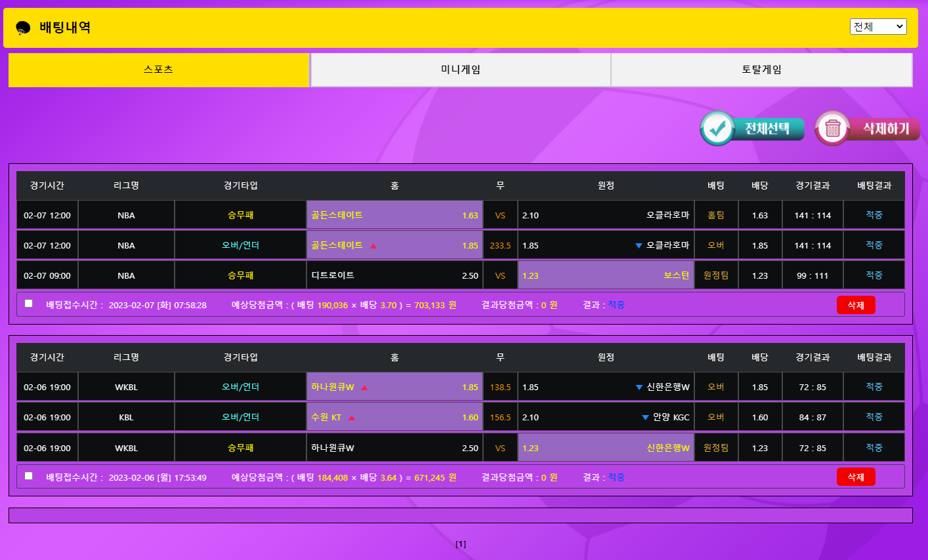
Task: Click the highlighted 신한은행W 1.23 cell
Action: click(605, 448)
